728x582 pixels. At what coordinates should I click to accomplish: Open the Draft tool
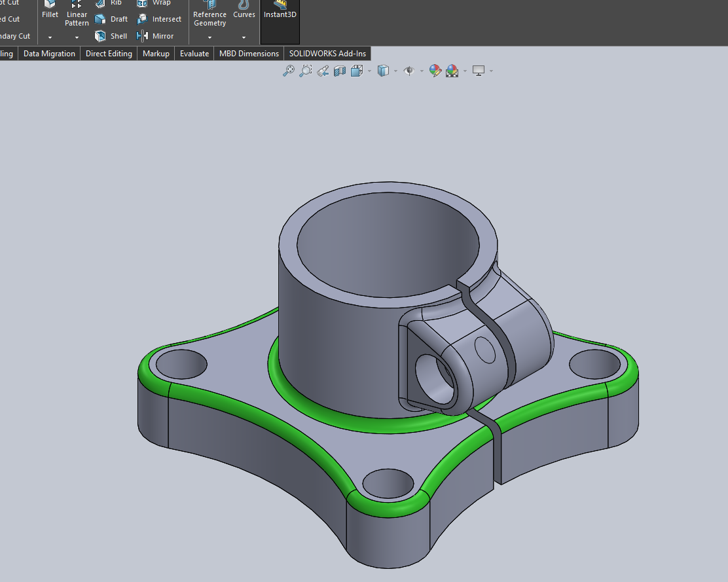point(111,19)
